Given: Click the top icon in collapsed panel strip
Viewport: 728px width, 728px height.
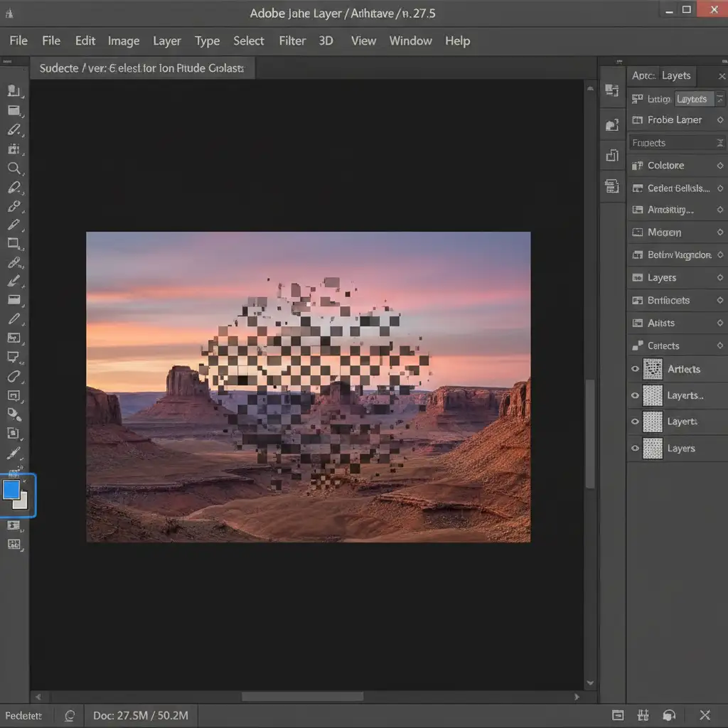Looking at the screenshot, I should pos(611,90).
